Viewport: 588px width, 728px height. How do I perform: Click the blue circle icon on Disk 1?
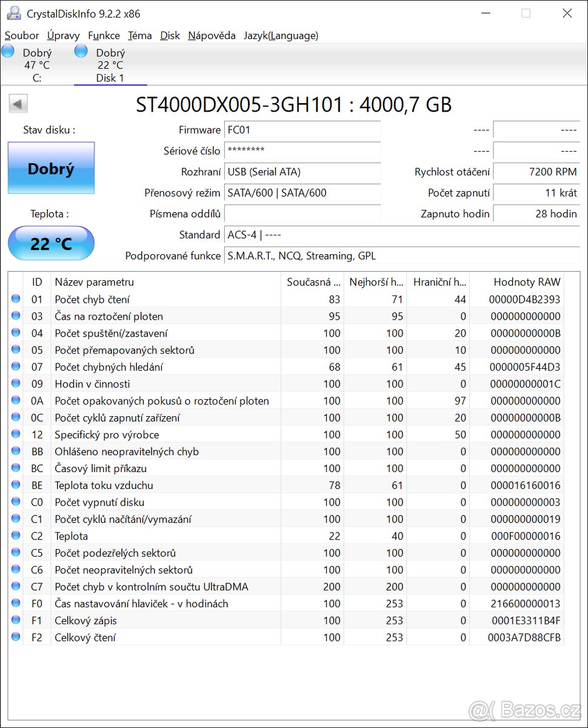point(81,51)
